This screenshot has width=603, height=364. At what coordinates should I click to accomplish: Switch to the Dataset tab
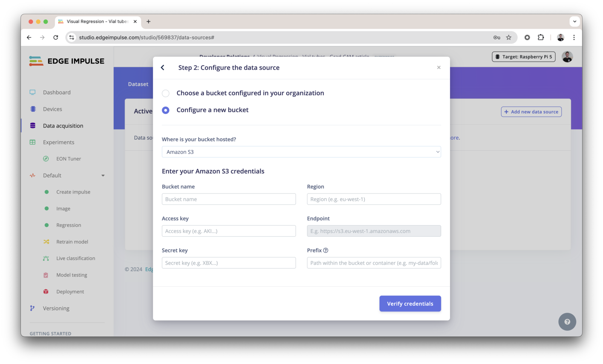(138, 84)
